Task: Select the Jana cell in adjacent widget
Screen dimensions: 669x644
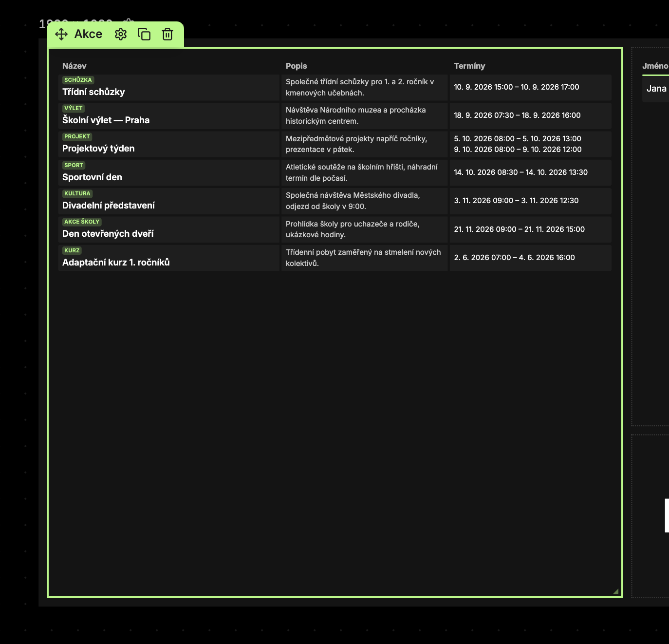Action: coord(656,89)
